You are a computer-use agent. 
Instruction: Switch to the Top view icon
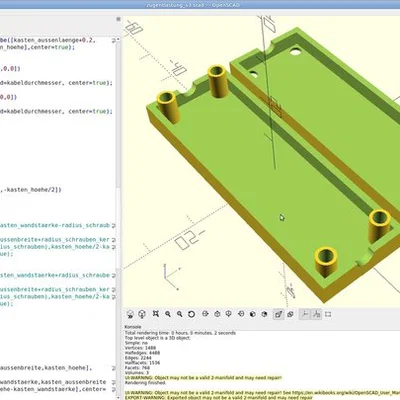(x=217, y=314)
